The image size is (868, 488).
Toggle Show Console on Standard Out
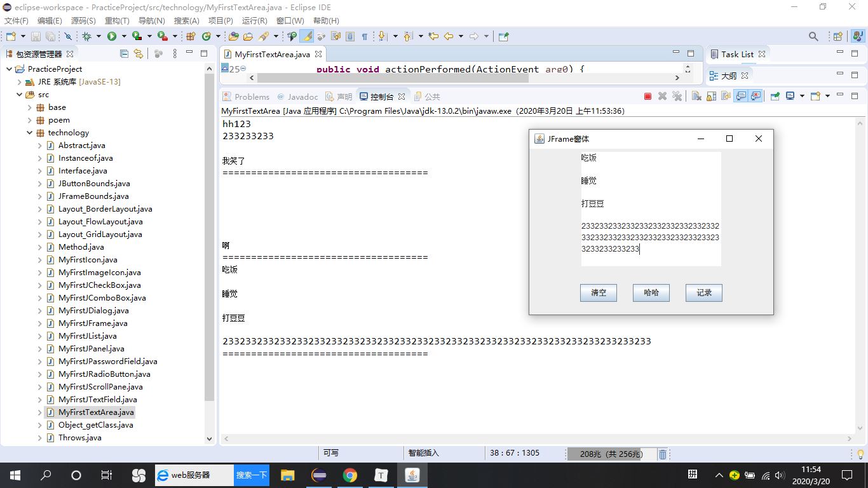(x=741, y=96)
